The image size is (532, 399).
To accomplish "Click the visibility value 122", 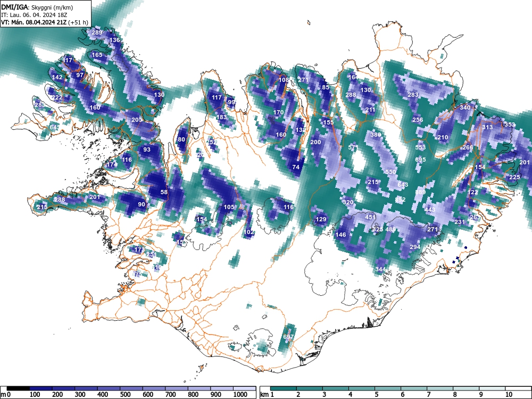I will click(472, 192).
